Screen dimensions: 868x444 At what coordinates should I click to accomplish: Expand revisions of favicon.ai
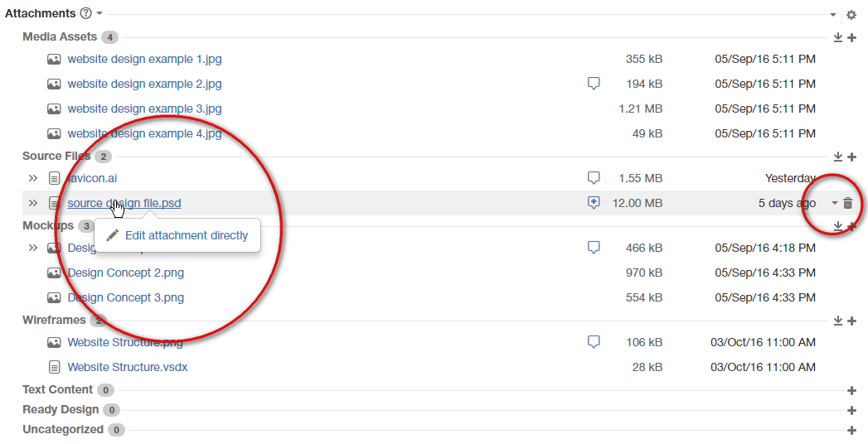point(33,178)
